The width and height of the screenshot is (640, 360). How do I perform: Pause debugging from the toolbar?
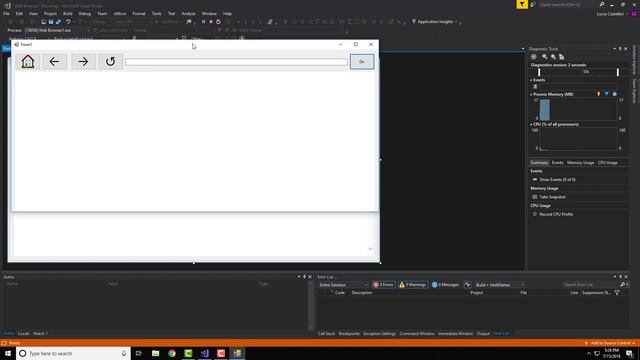click(x=204, y=22)
